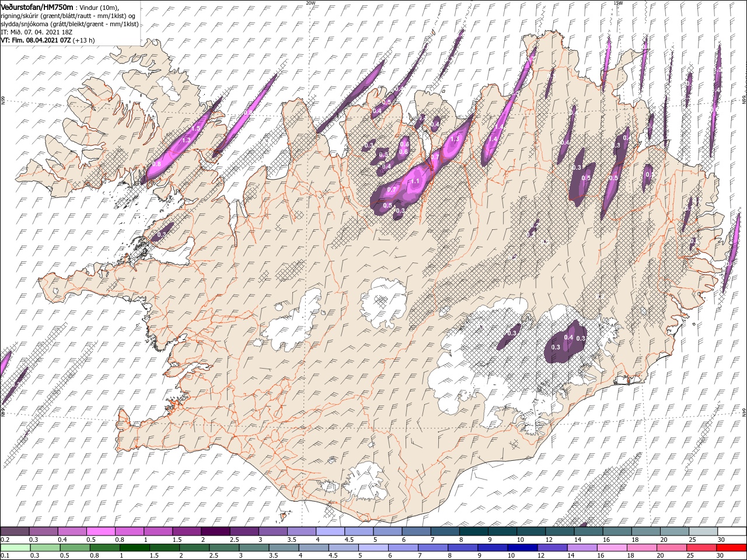Click the 3.5 label on the snow scale

click(x=291, y=540)
